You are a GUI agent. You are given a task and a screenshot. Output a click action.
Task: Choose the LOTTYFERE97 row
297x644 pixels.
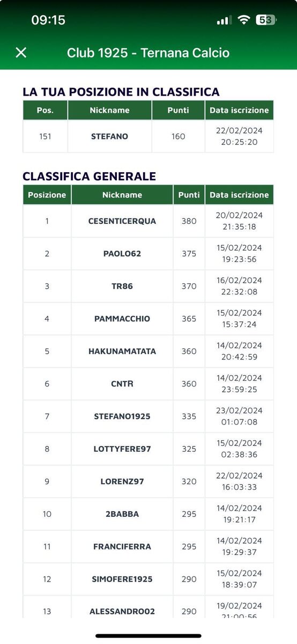(x=148, y=449)
